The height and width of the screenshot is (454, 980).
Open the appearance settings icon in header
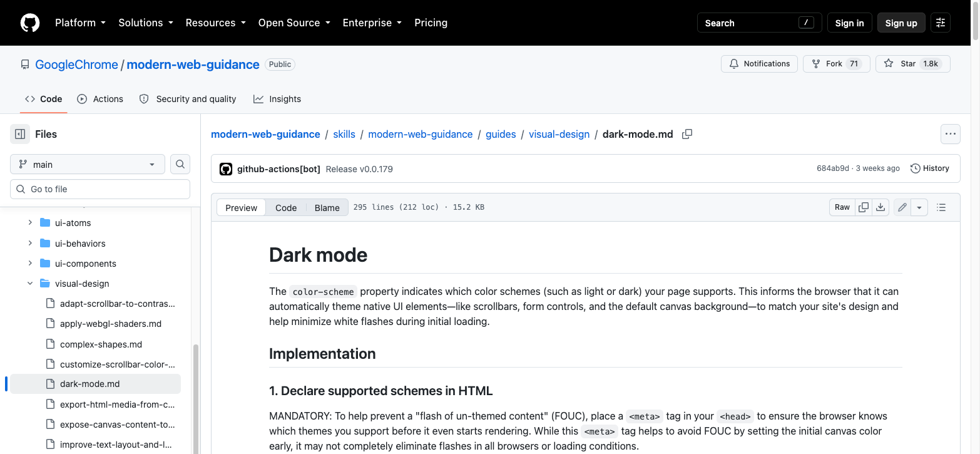point(941,23)
